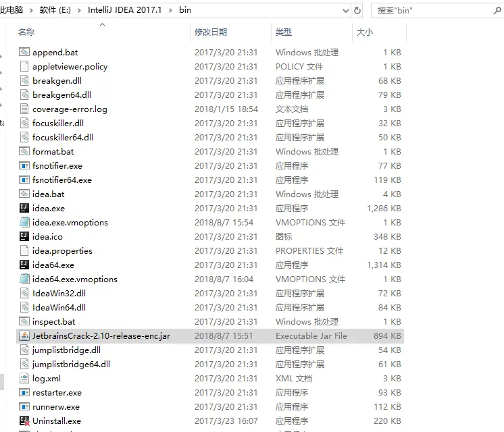Click idea.exe.vmoptions notepad icon
The image size is (504, 432).
[x=24, y=222]
